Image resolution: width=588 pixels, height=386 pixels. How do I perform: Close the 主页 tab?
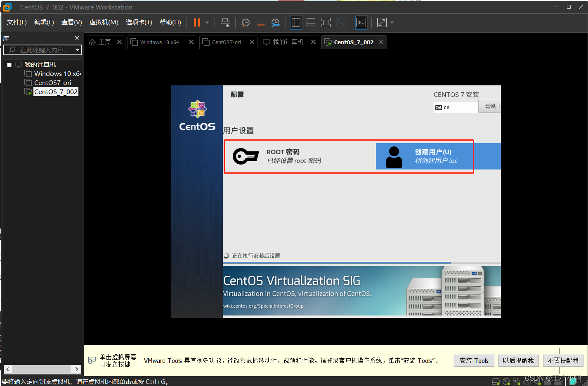pyautogui.click(x=119, y=42)
